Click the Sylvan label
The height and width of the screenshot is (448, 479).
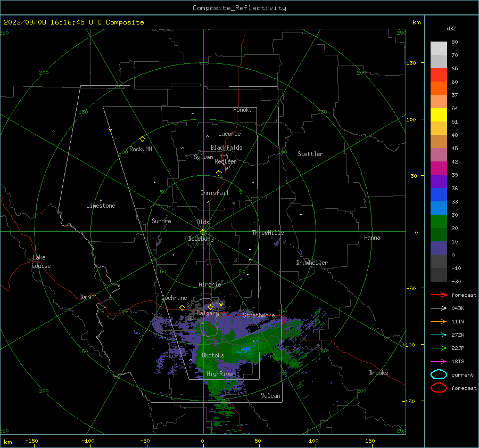(x=203, y=157)
